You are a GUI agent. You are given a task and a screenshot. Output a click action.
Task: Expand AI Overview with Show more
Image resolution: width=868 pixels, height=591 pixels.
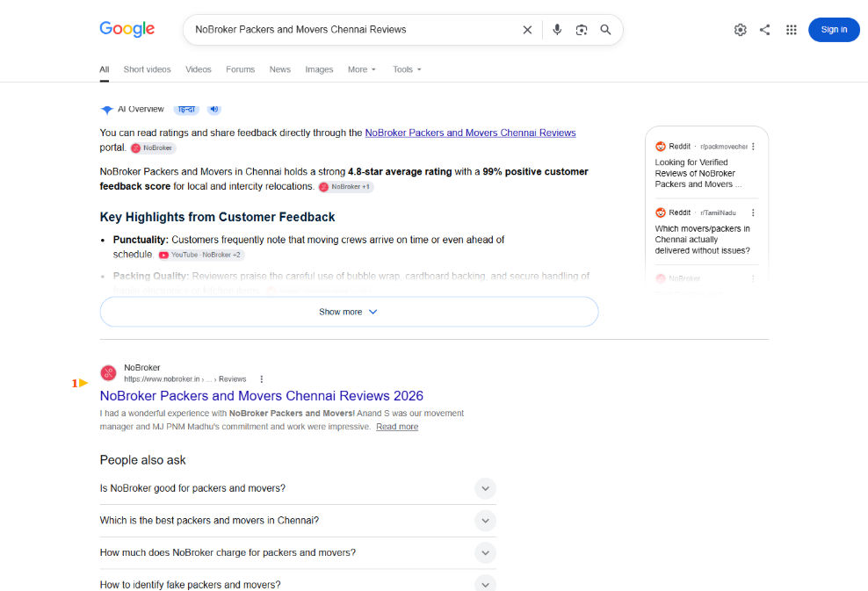click(x=349, y=312)
